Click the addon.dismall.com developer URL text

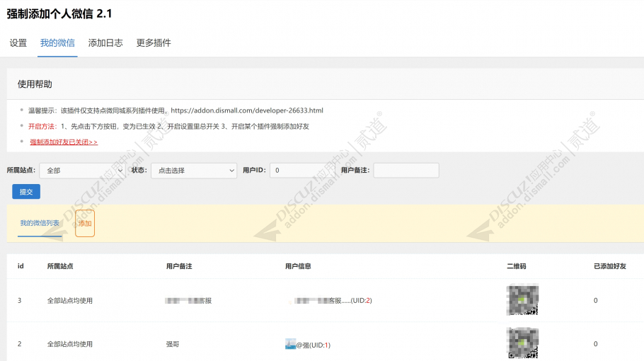tap(247, 110)
